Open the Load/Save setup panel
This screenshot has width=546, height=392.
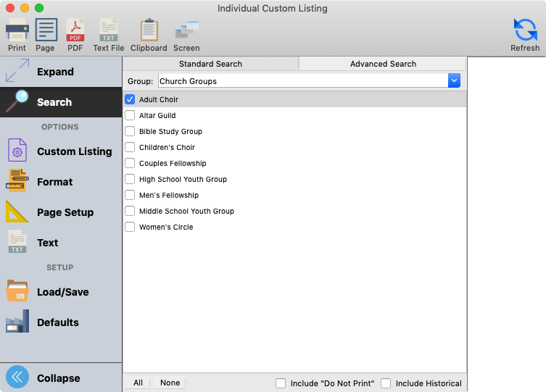tap(61, 292)
